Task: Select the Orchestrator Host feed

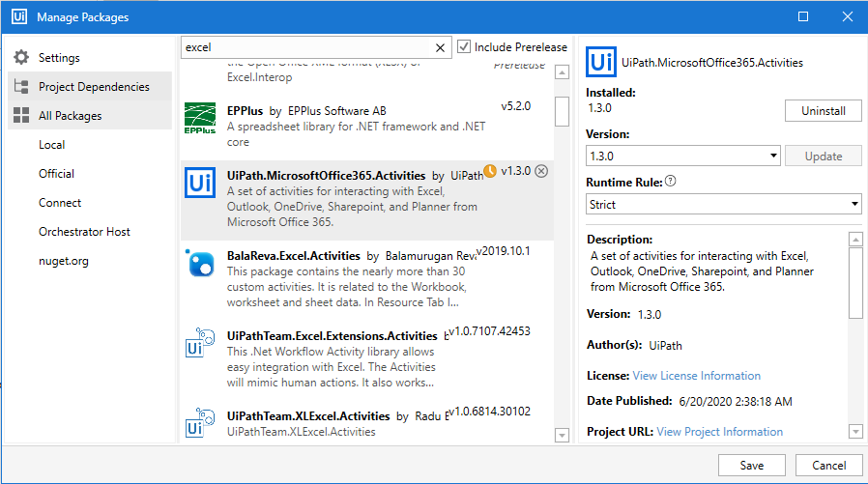Action: coord(84,232)
